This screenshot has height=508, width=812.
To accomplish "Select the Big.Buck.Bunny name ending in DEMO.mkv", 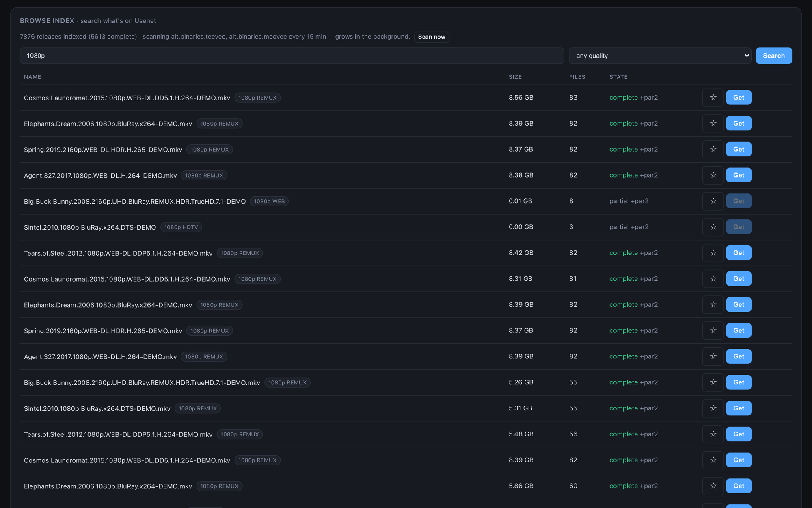I will pyautogui.click(x=142, y=382).
